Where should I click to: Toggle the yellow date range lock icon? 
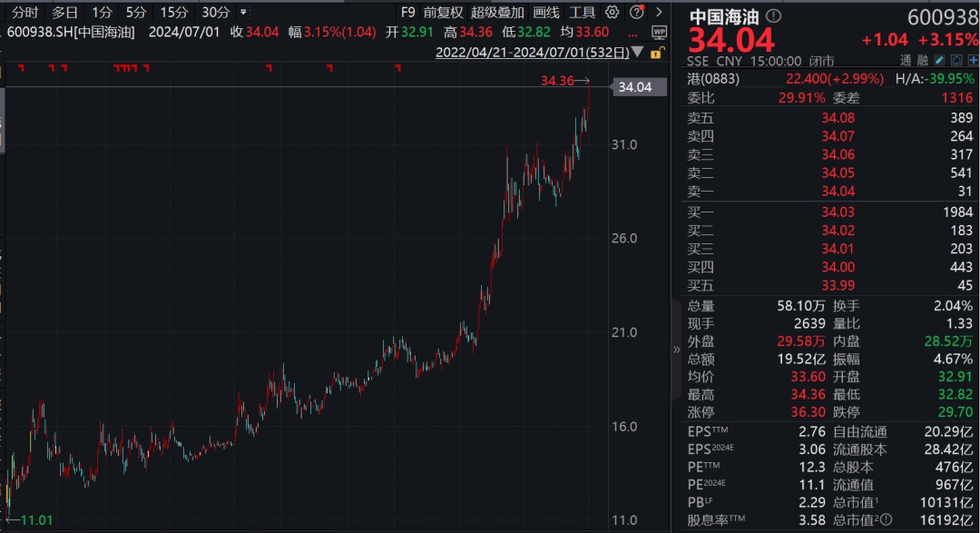[x=656, y=53]
